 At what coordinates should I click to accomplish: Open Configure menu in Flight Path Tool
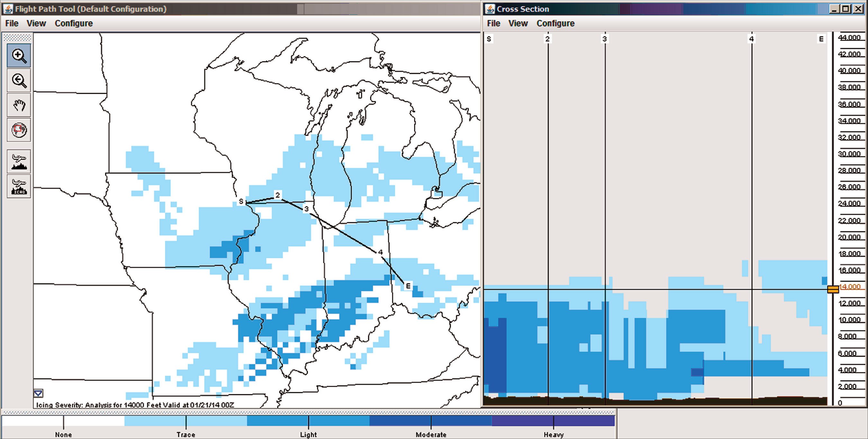click(x=73, y=23)
